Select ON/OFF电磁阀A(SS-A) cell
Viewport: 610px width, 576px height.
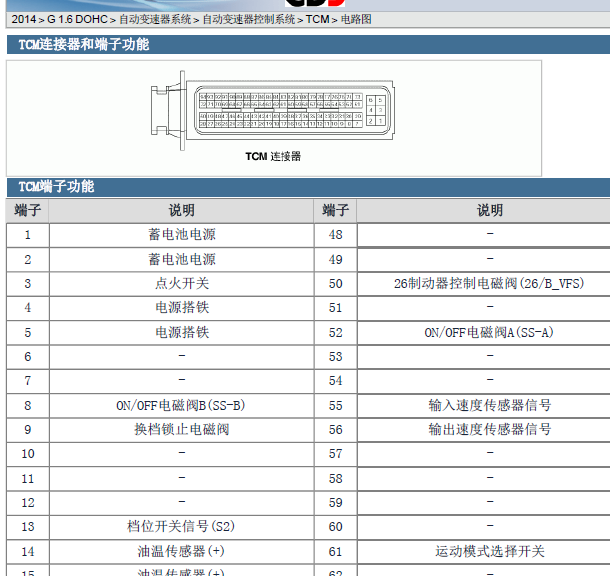tap(484, 333)
